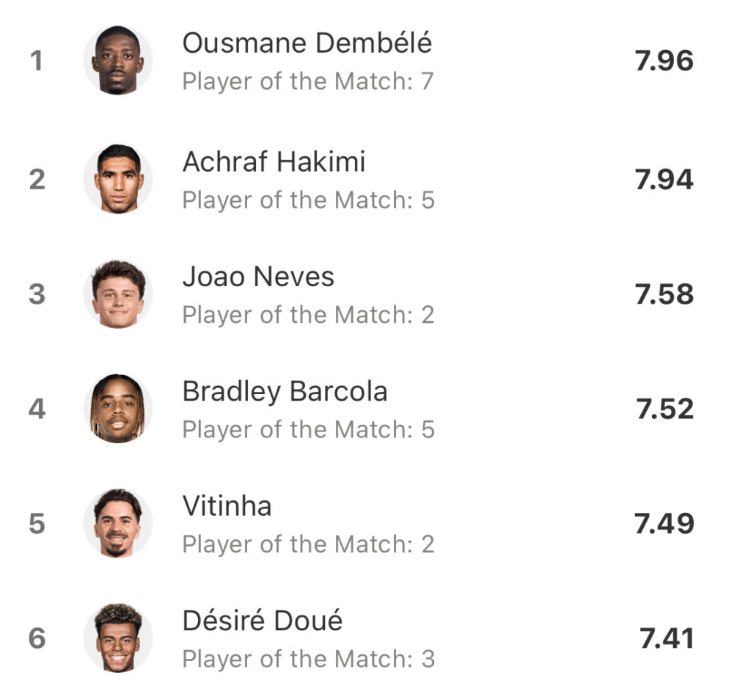The image size is (751, 700).
Task: Click 'Player of the Match: 7' text
Action: (309, 81)
